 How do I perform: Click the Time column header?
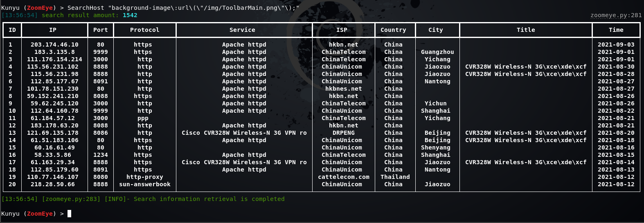pyautogui.click(x=616, y=30)
